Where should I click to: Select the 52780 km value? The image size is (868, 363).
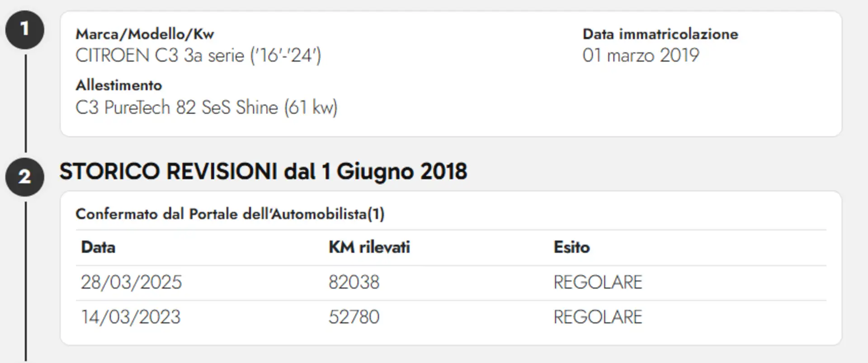354,317
